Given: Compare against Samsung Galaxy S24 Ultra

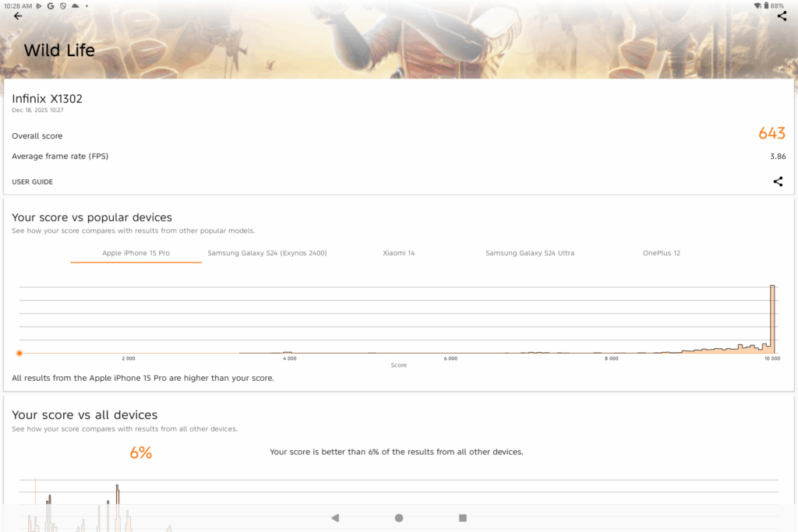Looking at the screenshot, I should [529, 253].
